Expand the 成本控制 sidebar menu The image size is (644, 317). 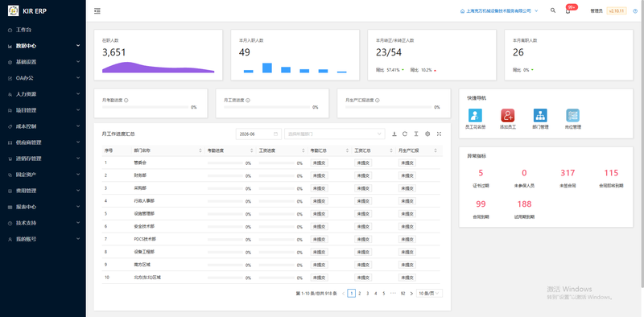[43, 126]
